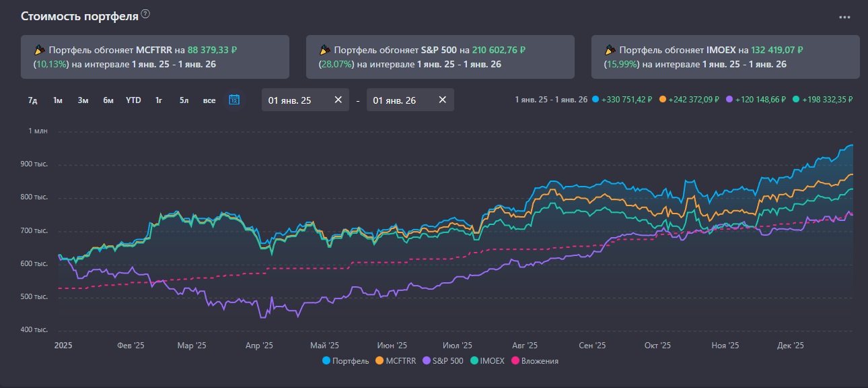Hide the S&P 500 line via legend
868x388 pixels.
443,360
